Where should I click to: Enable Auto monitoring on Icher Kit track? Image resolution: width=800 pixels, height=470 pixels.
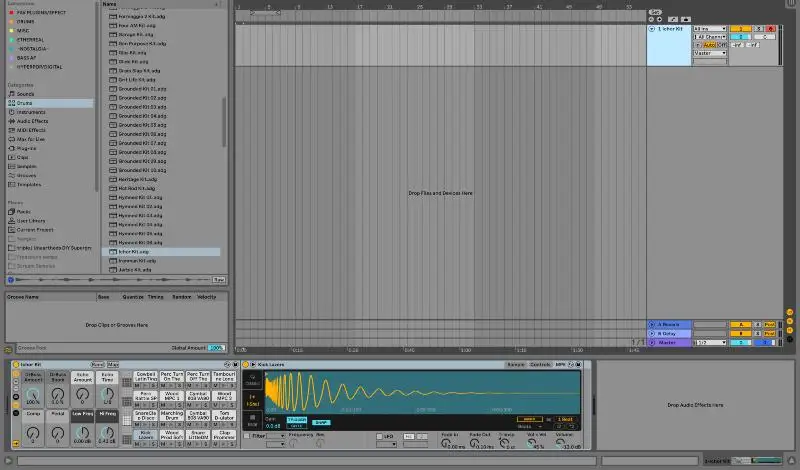pyautogui.click(x=709, y=45)
